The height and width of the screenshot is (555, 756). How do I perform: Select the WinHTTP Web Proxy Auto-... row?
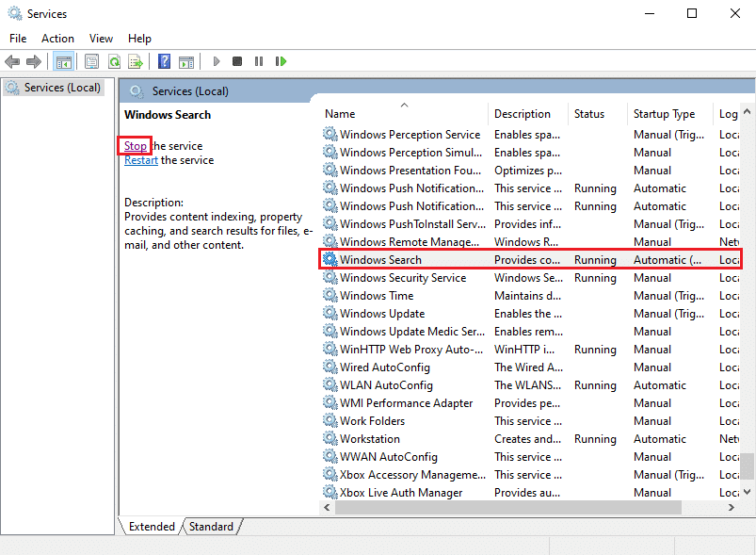click(x=530, y=349)
